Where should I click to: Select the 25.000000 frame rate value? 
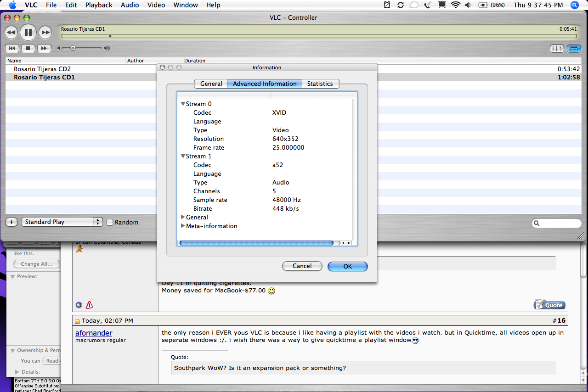(288, 148)
